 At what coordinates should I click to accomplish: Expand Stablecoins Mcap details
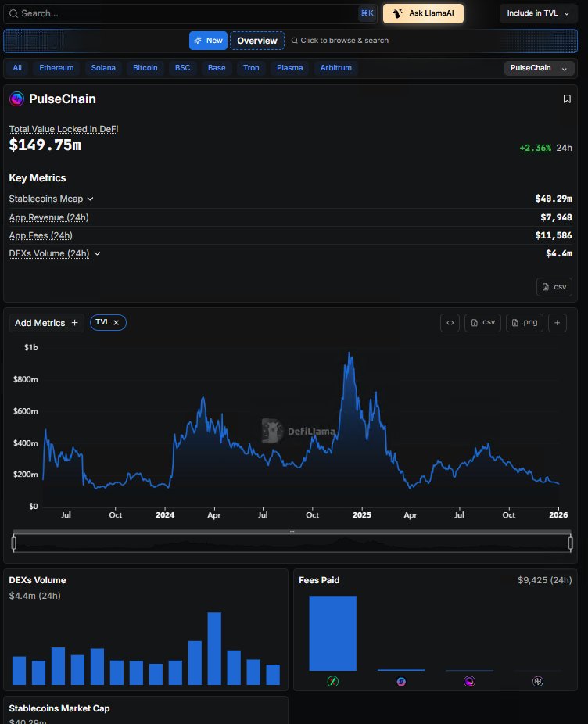click(90, 199)
